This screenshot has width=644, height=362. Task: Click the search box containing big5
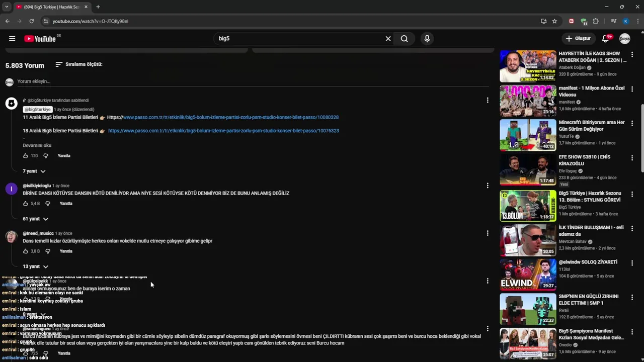coord(299,39)
